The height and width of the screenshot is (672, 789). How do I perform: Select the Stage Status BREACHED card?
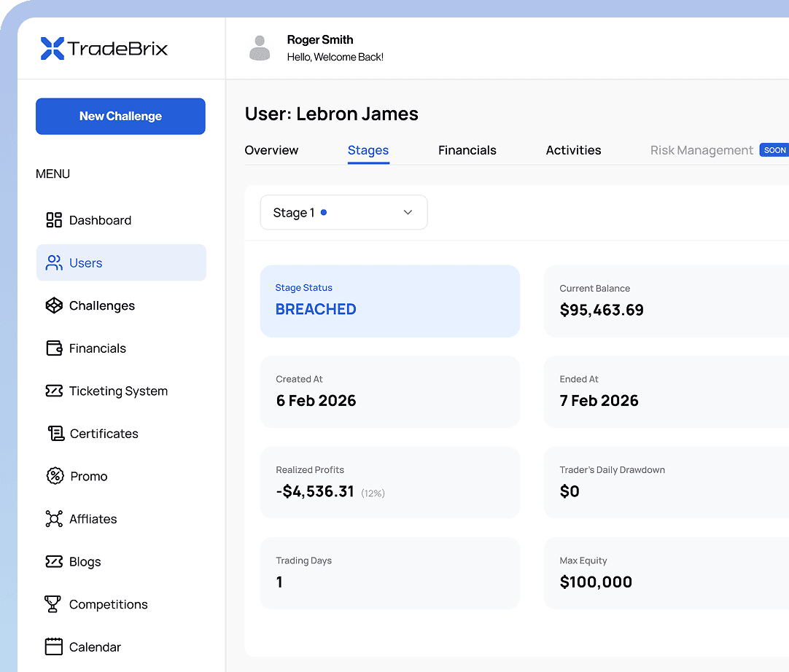coord(389,301)
